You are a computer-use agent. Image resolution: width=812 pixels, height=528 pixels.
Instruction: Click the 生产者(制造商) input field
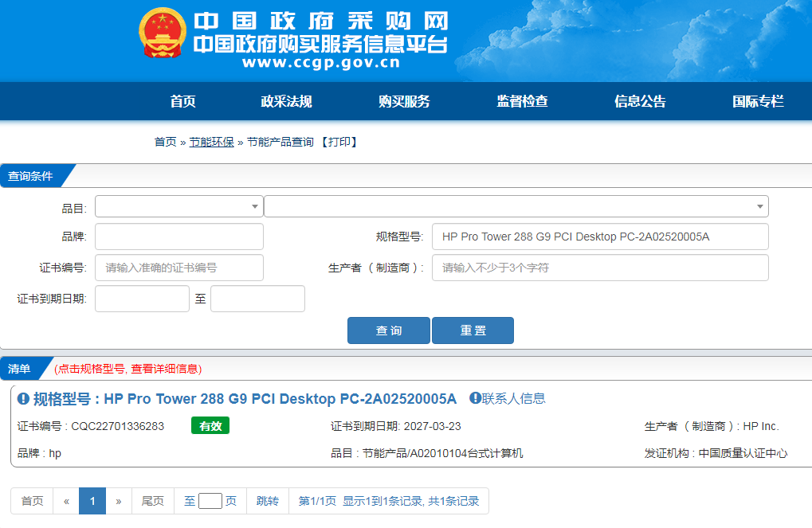coord(600,268)
